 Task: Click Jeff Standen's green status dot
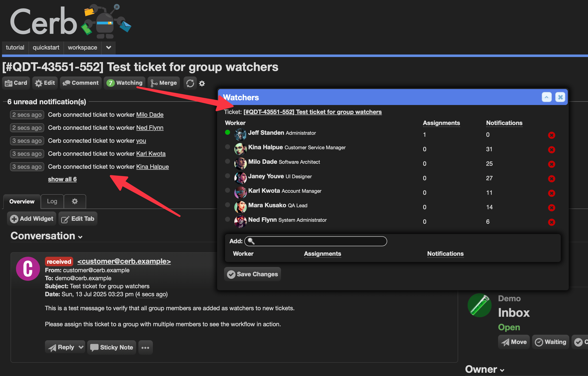pyautogui.click(x=227, y=132)
